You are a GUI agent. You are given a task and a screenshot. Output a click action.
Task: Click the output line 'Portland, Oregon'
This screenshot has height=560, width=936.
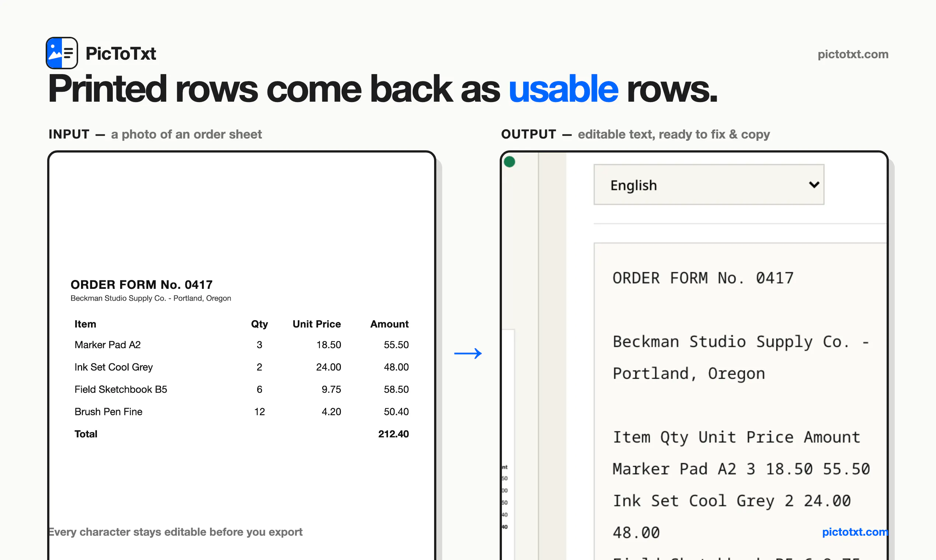689,374
